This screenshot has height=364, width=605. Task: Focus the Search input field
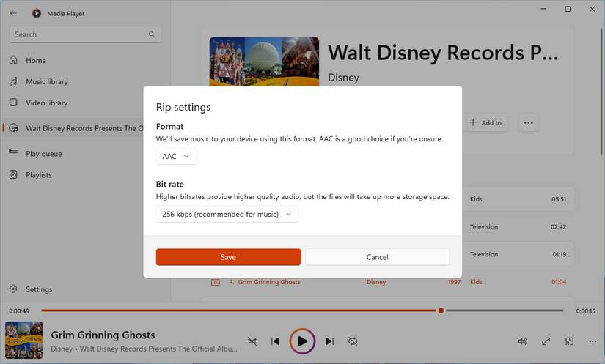85,34
